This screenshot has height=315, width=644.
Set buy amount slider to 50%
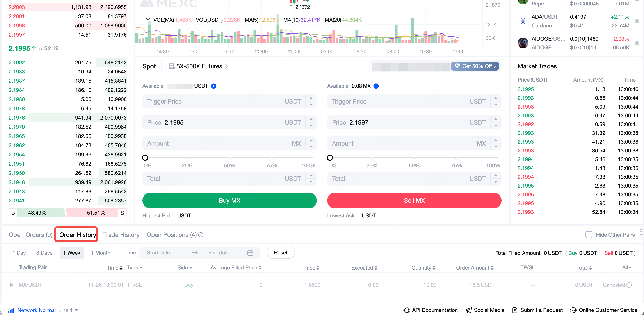[x=229, y=158]
